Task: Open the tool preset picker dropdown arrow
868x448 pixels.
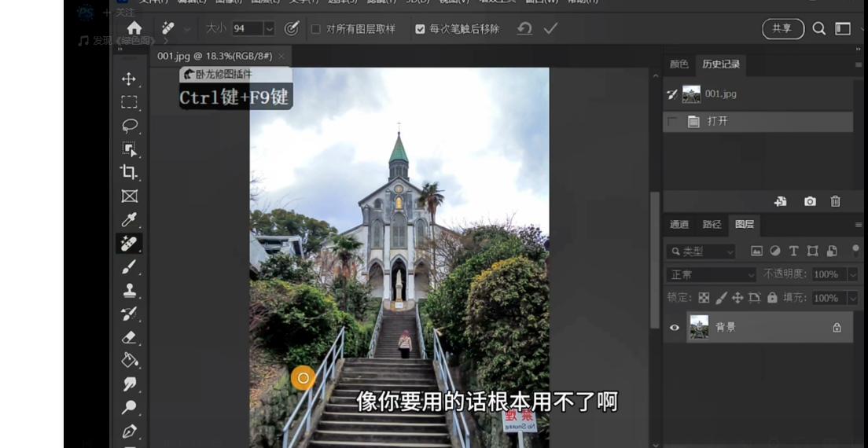Action: pos(187,29)
